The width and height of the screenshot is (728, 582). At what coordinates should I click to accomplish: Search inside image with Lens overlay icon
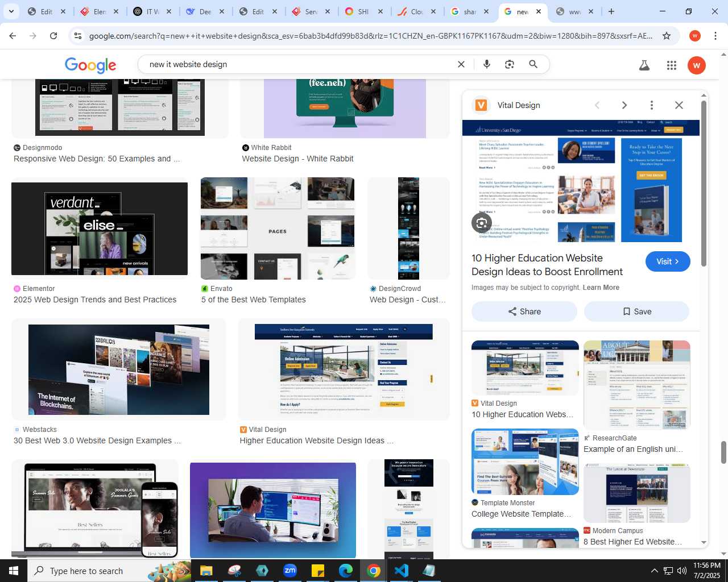(x=482, y=223)
